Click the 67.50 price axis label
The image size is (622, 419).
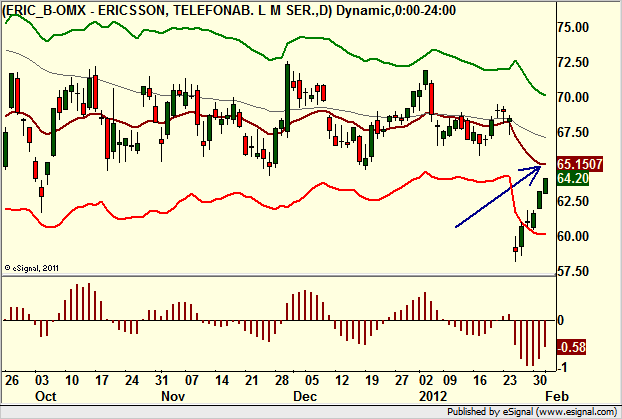click(x=573, y=132)
